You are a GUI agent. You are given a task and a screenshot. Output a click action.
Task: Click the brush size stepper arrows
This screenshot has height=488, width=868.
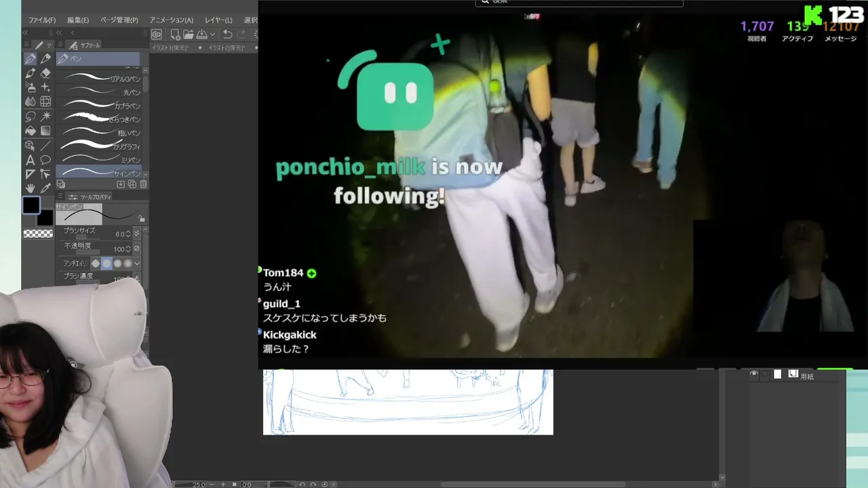[x=128, y=234]
